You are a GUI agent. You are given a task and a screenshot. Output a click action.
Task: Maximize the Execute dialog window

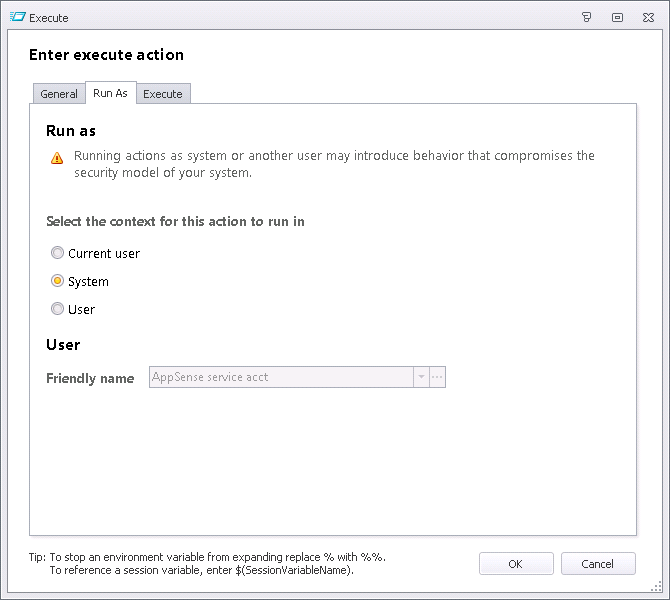point(617,17)
